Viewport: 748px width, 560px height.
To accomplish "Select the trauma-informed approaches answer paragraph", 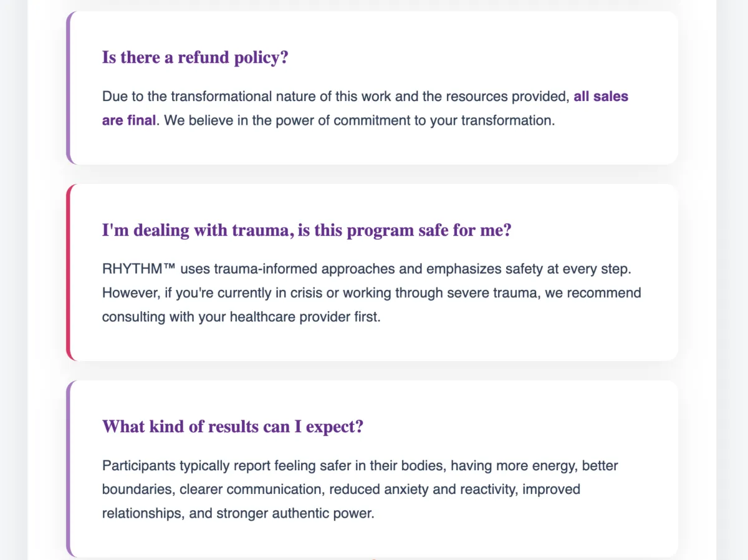I will (x=372, y=292).
